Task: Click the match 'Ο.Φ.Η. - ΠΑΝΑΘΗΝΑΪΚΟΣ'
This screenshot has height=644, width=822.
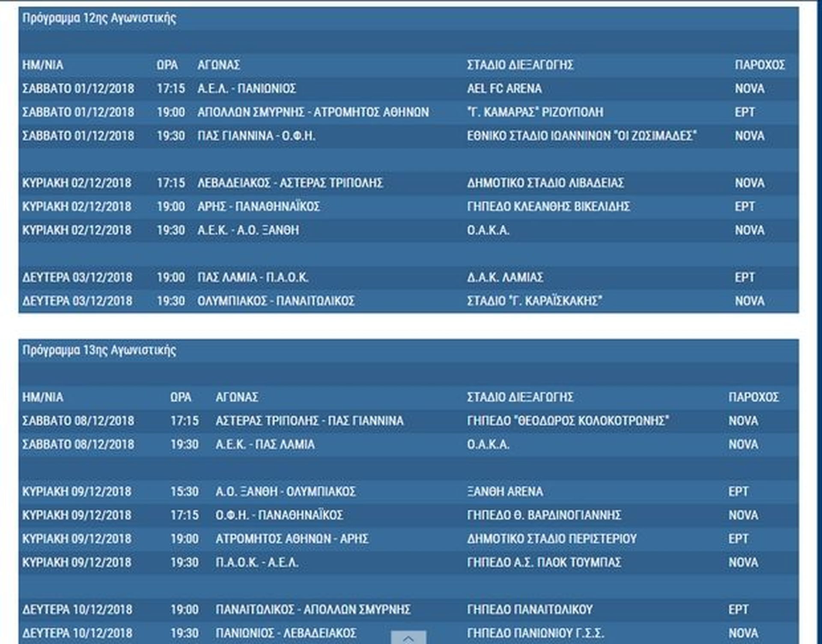Action: pyautogui.click(x=279, y=515)
